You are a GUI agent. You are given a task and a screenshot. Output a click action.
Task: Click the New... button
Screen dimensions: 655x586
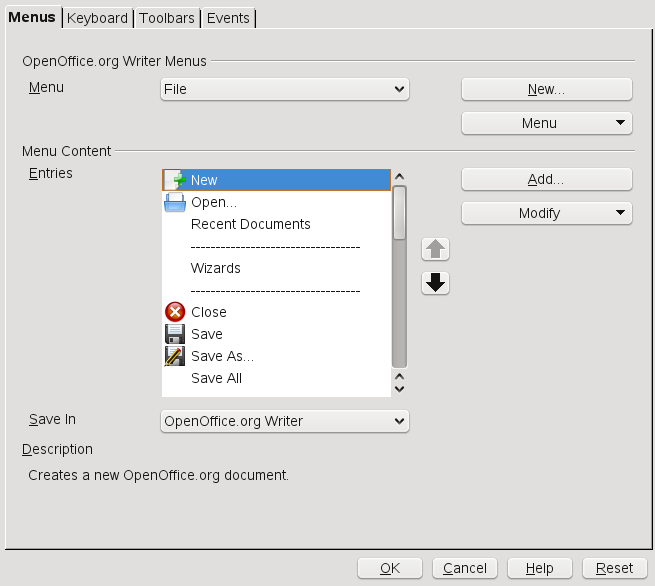point(547,89)
